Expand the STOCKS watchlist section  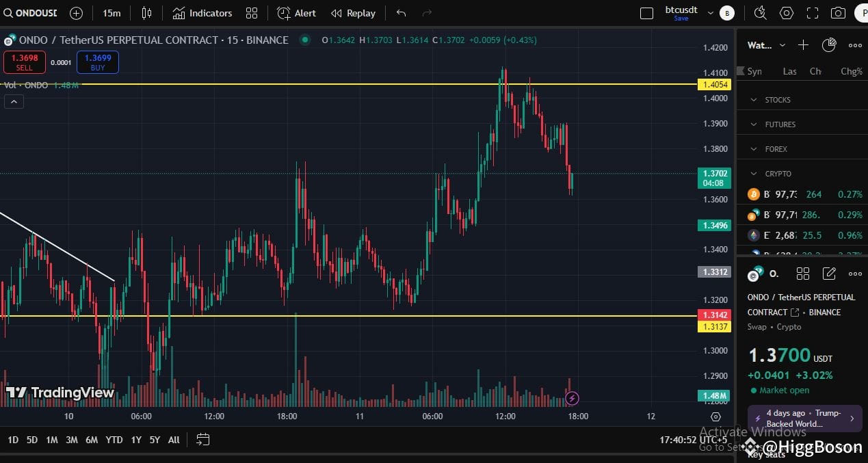[x=778, y=99]
